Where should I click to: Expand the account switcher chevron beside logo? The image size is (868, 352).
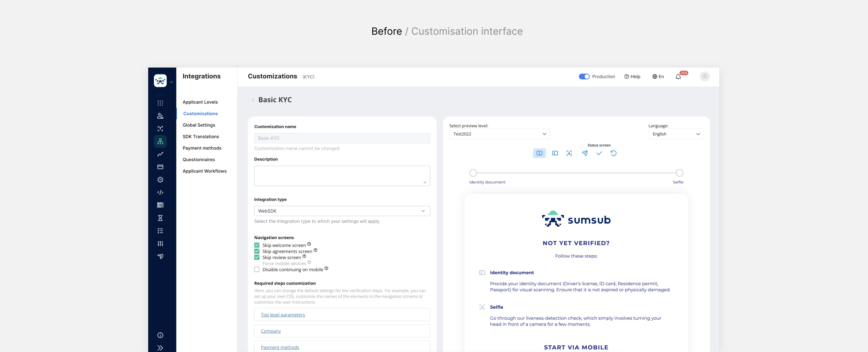[x=172, y=82]
